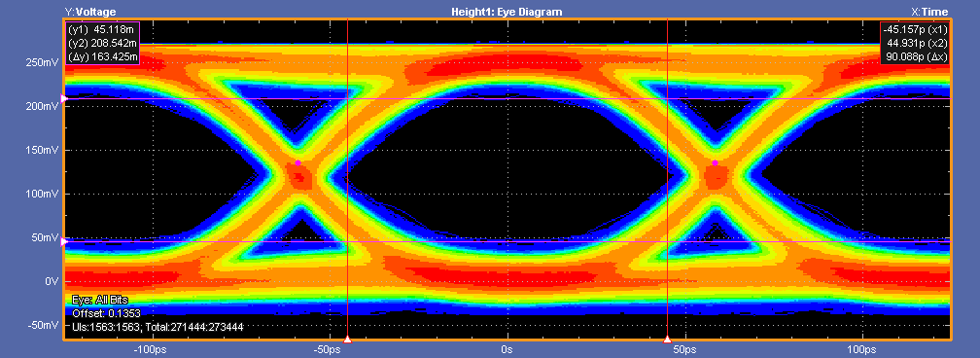
Task: Click the -50mV axis tick label
Action: pos(43,326)
